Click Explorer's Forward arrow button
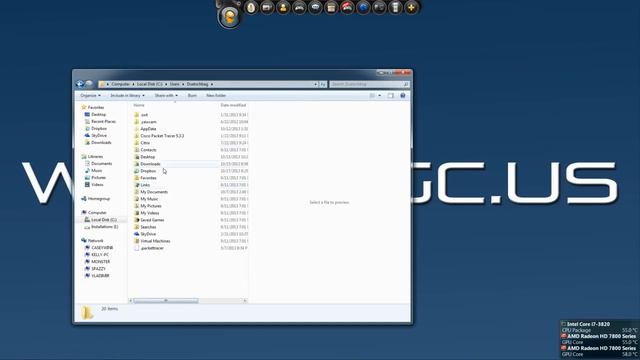The height and width of the screenshot is (360, 640). (x=89, y=84)
